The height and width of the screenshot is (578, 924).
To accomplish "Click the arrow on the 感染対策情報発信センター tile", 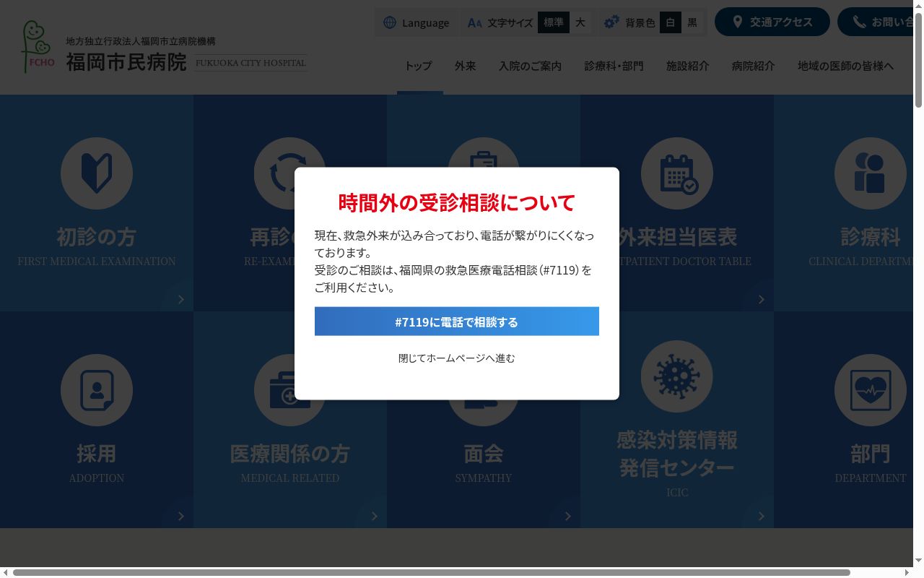I will point(761,516).
